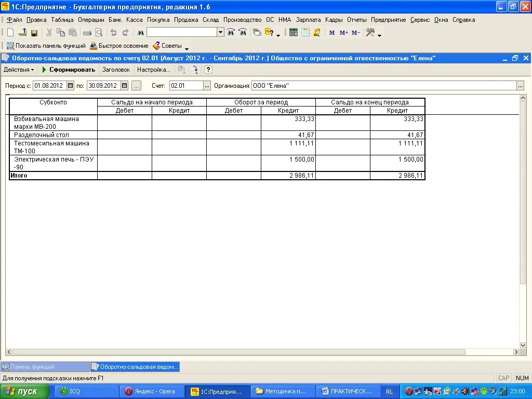Click the M- memory subtract button
This screenshot has width=532, height=399.
tap(355, 33)
